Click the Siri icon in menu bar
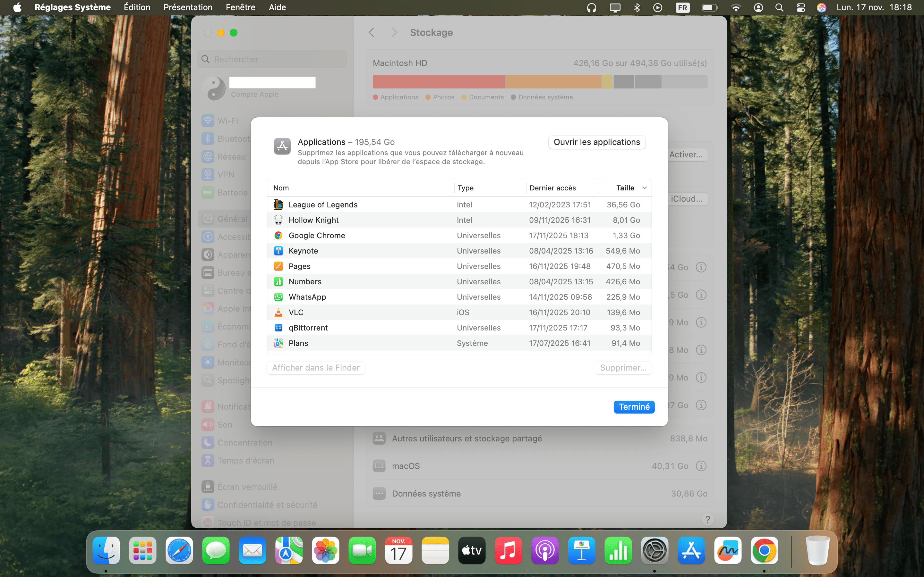 point(821,8)
